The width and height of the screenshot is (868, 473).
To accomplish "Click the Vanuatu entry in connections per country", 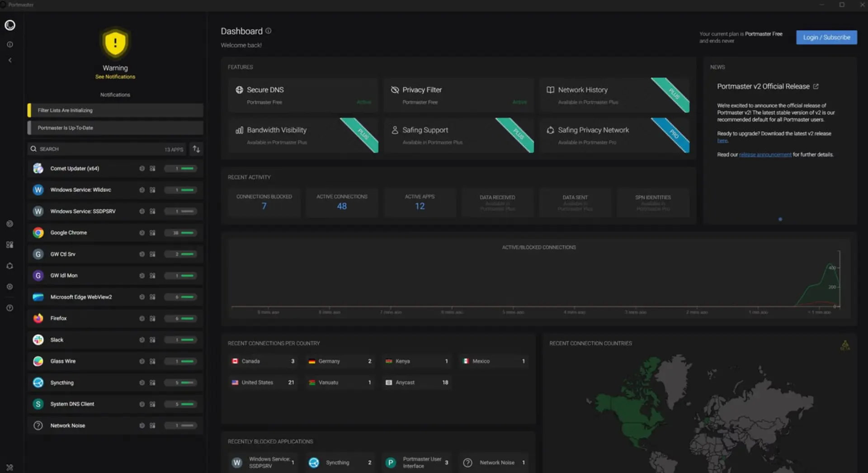I will (340, 383).
